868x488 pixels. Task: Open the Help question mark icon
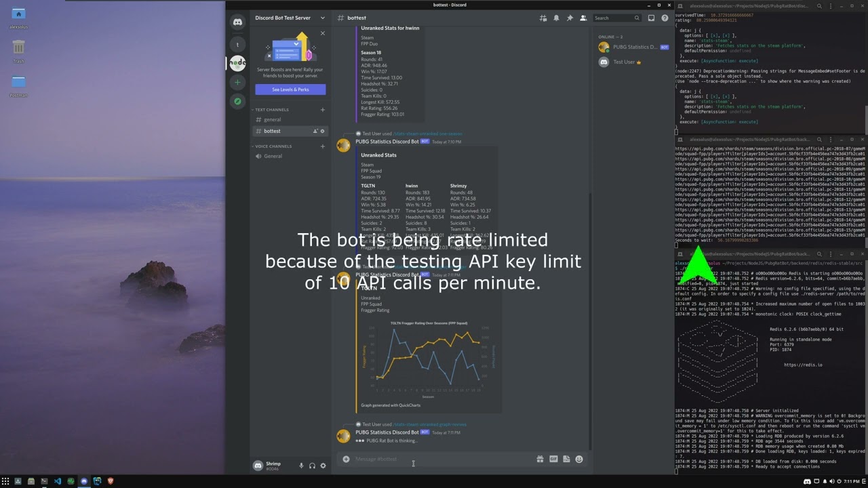click(x=665, y=18)
